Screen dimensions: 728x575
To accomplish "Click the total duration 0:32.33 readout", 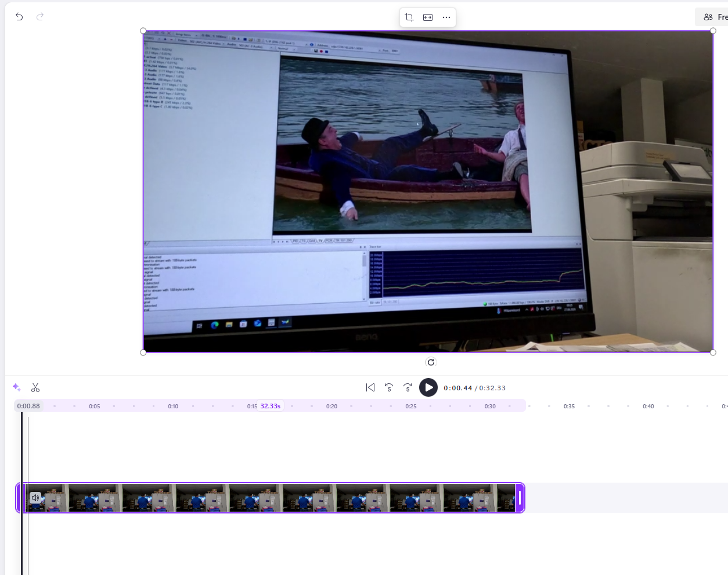I will pyautogui.click(x=492, y=388).
